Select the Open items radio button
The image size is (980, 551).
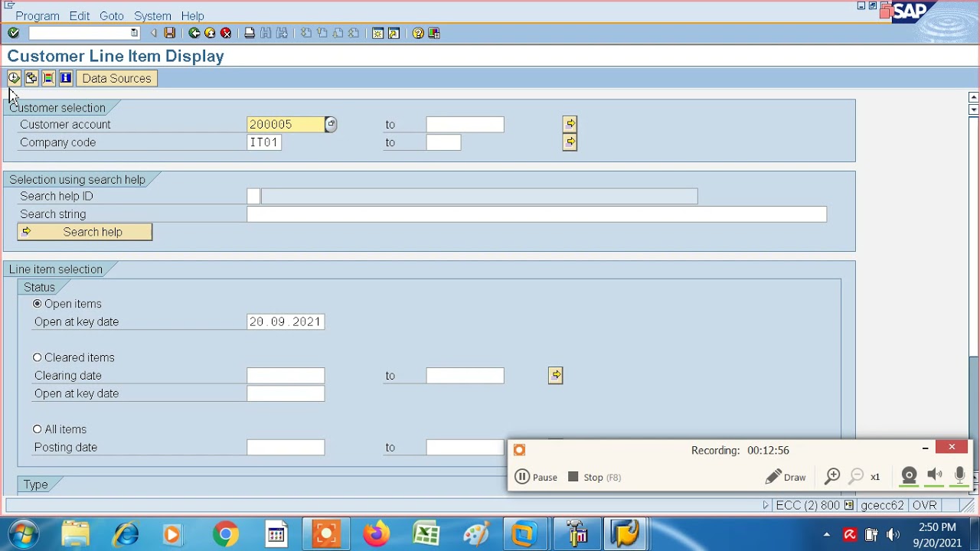click(38, 304)
